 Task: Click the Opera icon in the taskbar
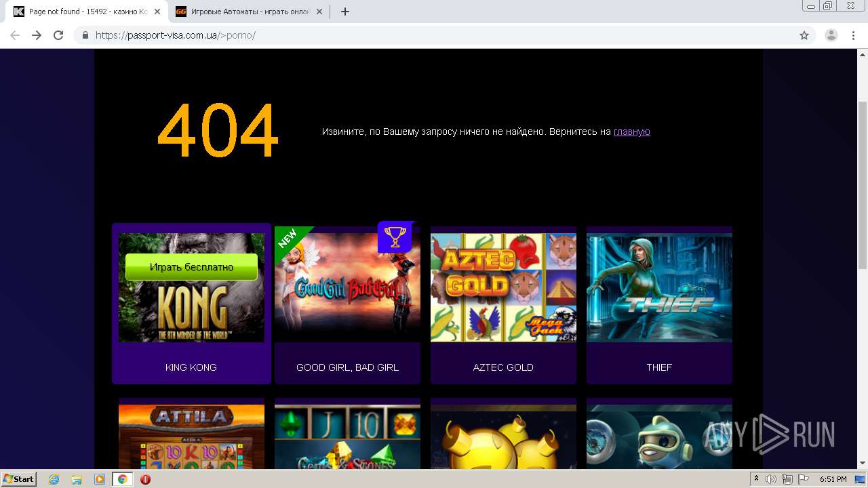point(145,479)
